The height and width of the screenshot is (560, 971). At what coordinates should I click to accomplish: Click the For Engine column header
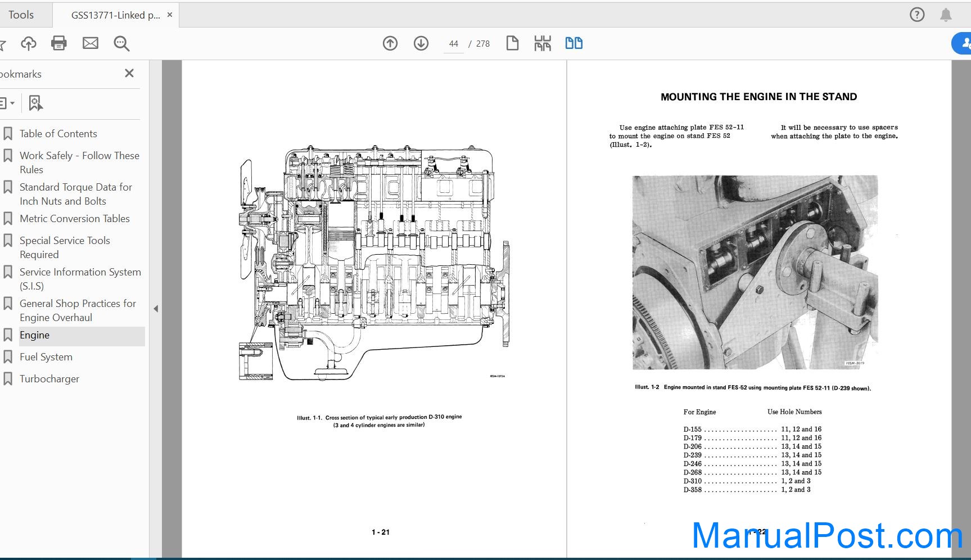(x=699, y=412)
